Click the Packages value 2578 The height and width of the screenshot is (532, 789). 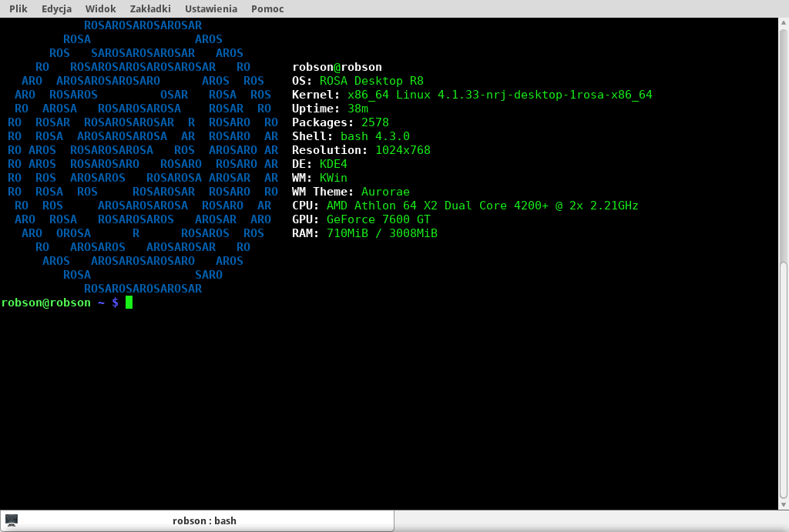[375, 122]
